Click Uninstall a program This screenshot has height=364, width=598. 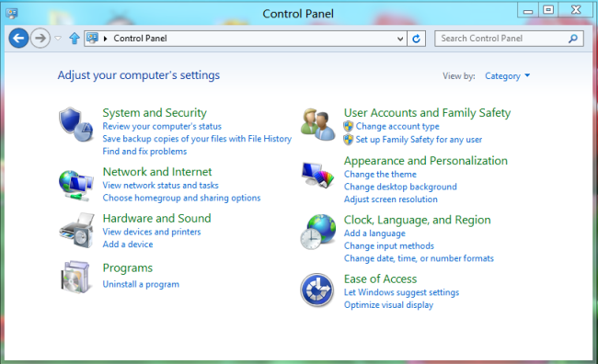141,284
